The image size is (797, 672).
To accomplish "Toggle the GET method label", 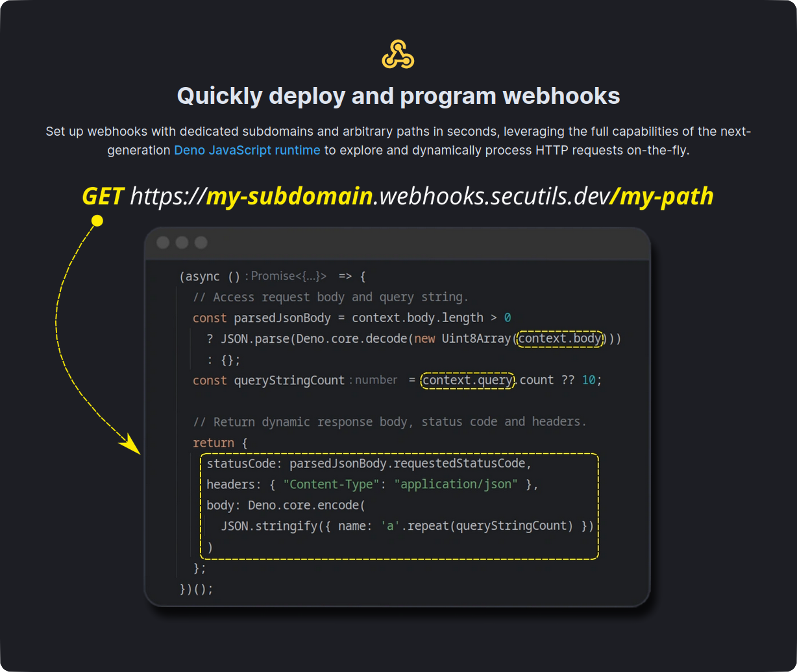I will 103,196.
